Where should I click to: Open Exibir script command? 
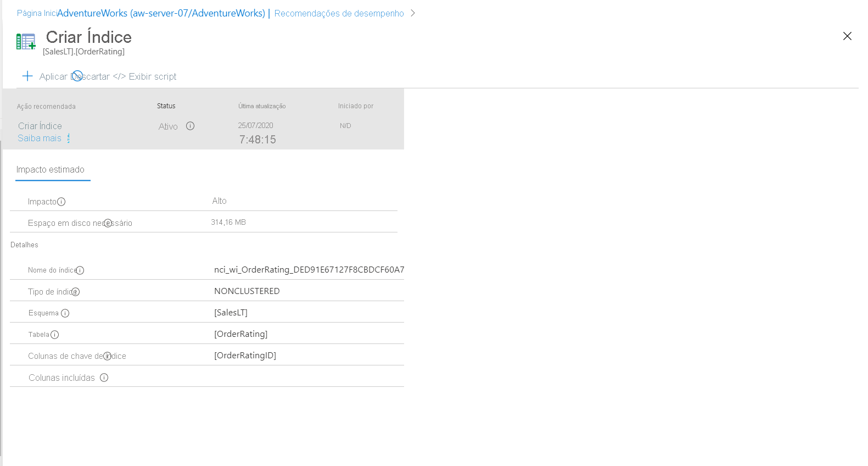145,76
